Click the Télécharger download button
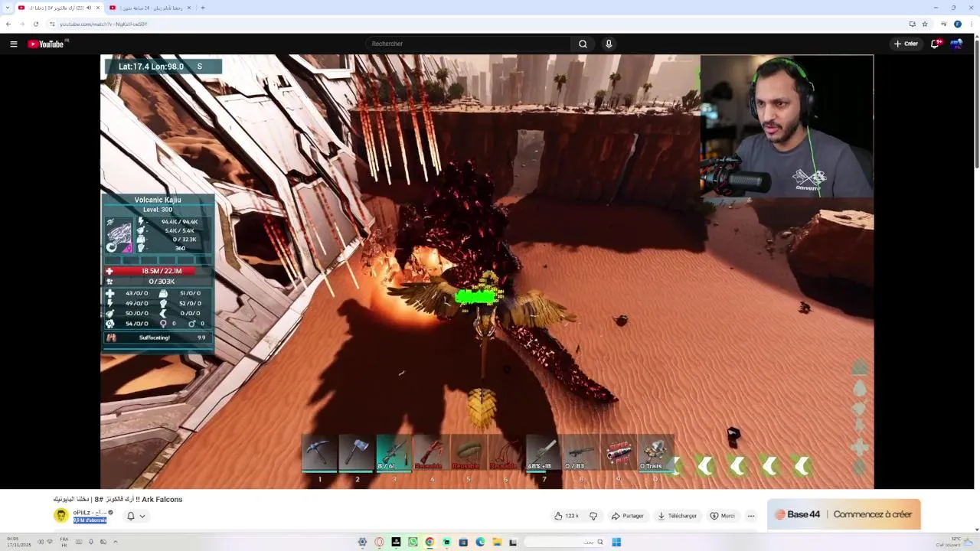 click(x=678, y=516)
